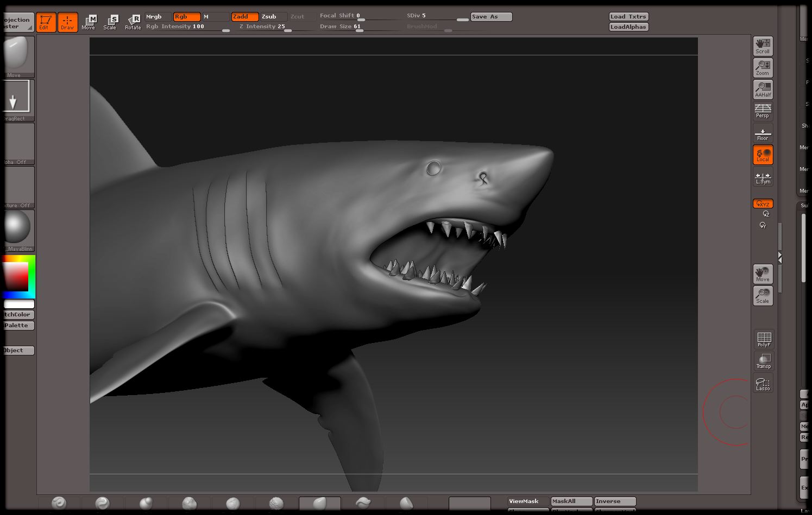Enable Y axis rotation mode
Image resolution: width=812 pixels, height=515 pixels.
click(x=763, y=225)
